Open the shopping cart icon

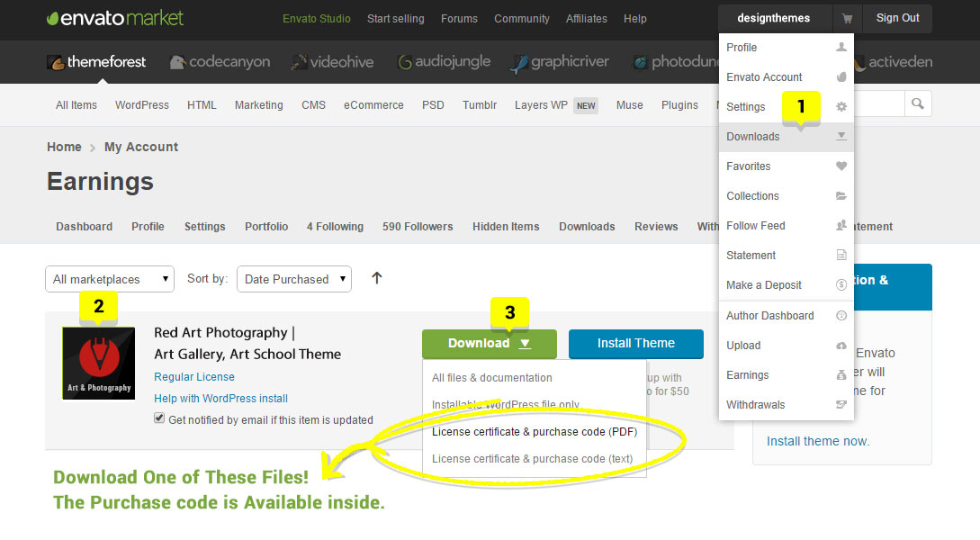[847, 18]
